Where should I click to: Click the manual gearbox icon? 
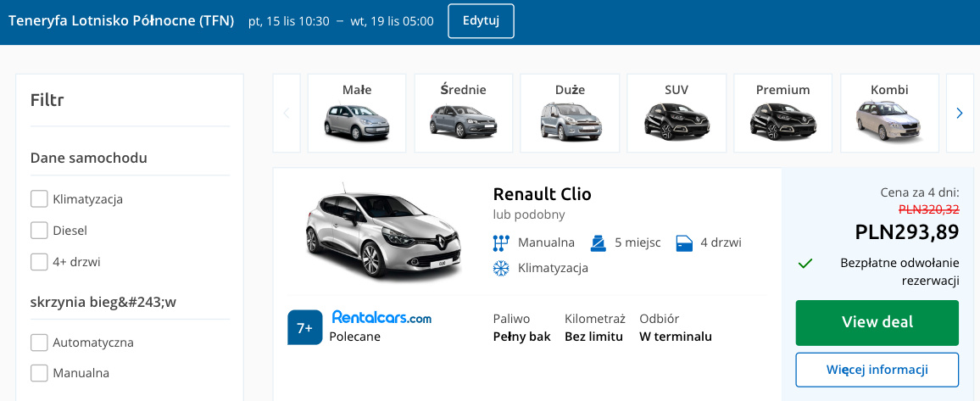501,242
